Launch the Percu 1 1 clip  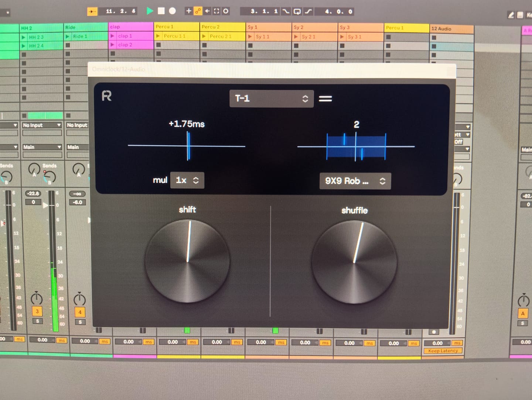coord(158,36)
